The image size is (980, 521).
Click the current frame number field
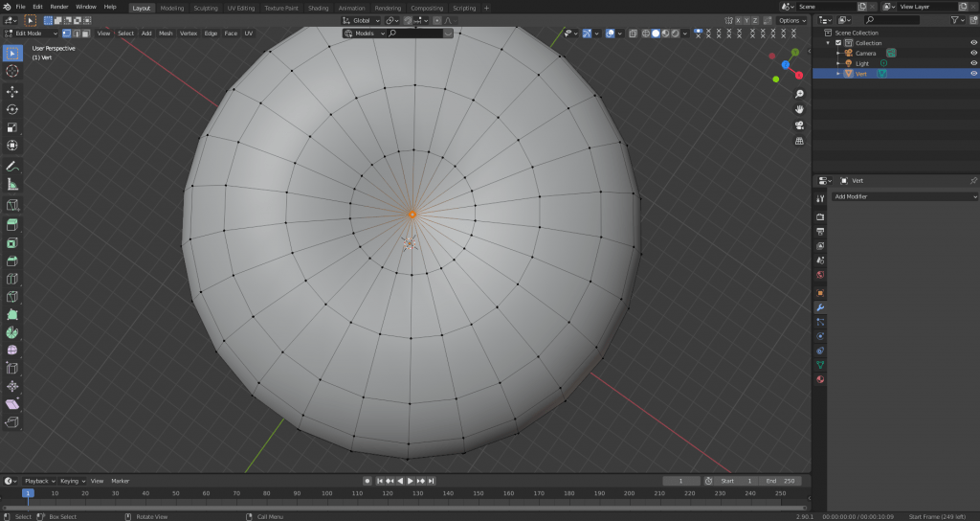[681, 481]
